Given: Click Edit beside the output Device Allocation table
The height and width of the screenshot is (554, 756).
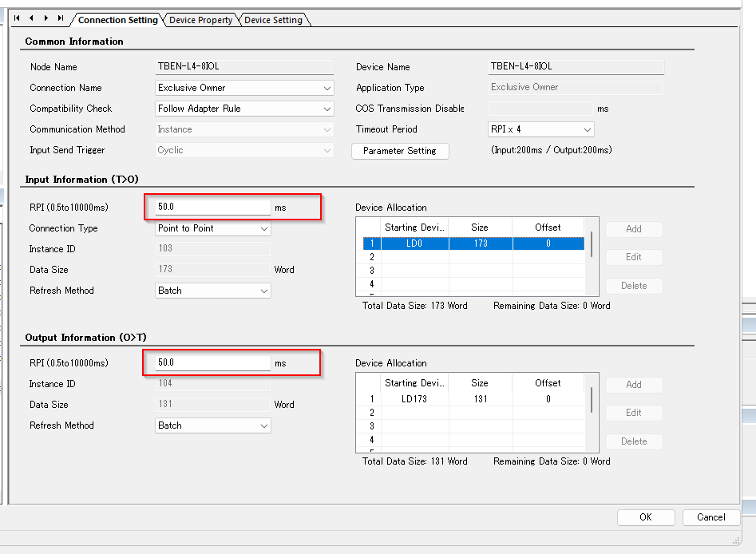Looking at the screenshot, I should pos(634,413).
